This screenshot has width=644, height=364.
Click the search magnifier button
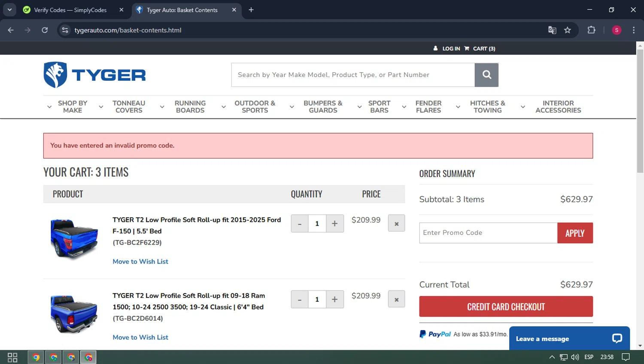coord(486,75)
